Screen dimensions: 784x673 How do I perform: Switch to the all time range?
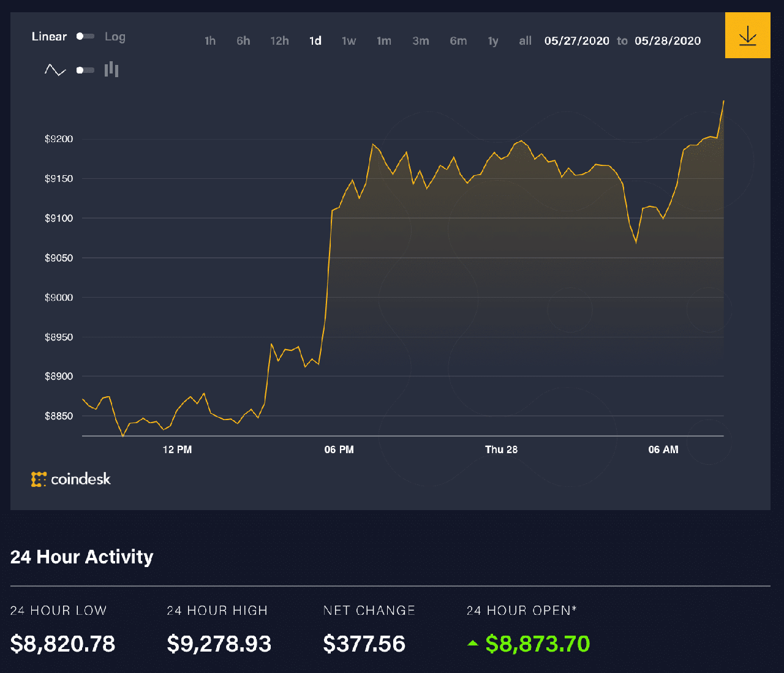pyautogui.click(x=526, y=41)
